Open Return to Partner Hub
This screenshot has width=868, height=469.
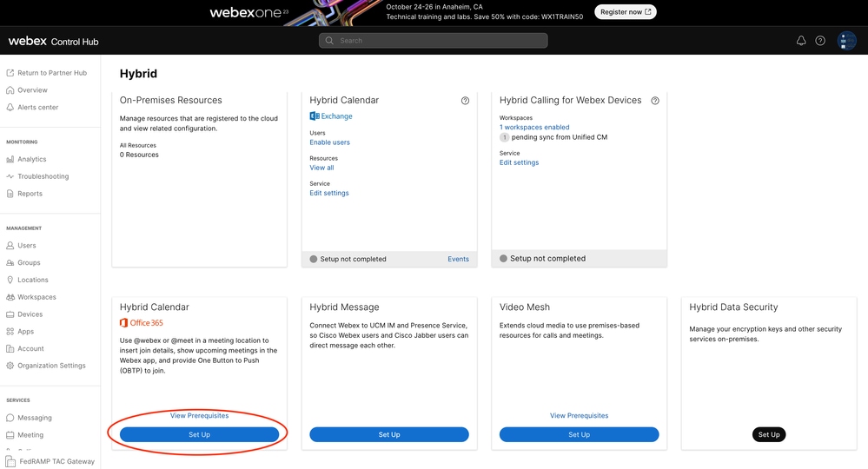coord(52,72)
